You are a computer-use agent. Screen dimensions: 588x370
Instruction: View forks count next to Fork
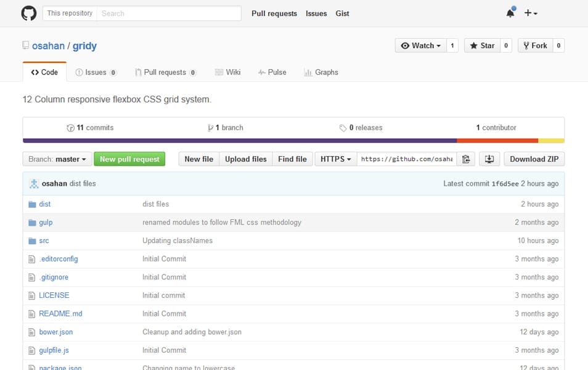[x=559, y=46]
